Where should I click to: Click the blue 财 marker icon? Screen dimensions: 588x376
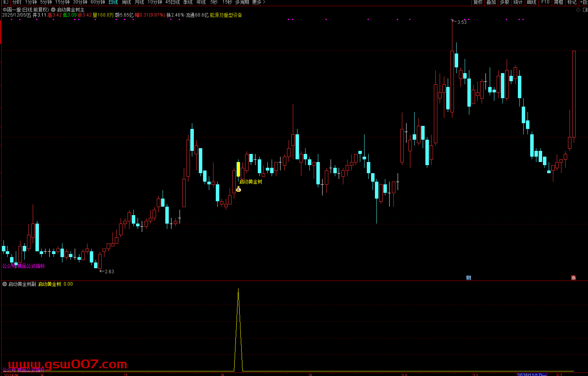click(x=469, y=277)
